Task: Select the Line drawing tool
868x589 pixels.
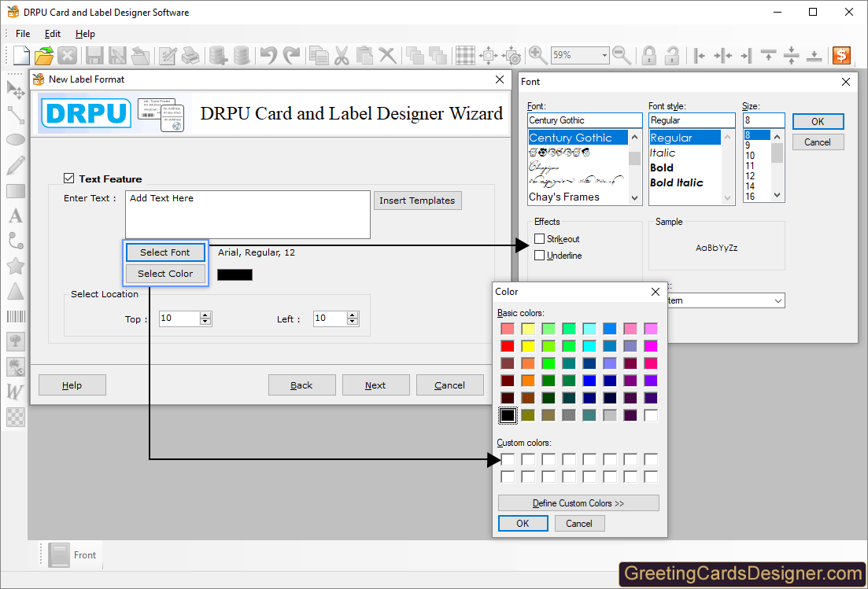Action: 16,115
